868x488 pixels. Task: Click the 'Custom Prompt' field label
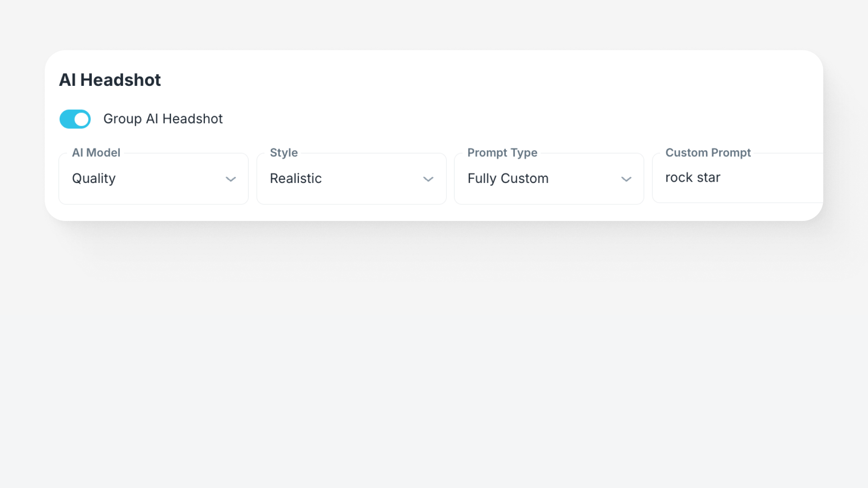pyautogui.click(x=708, y=153)
